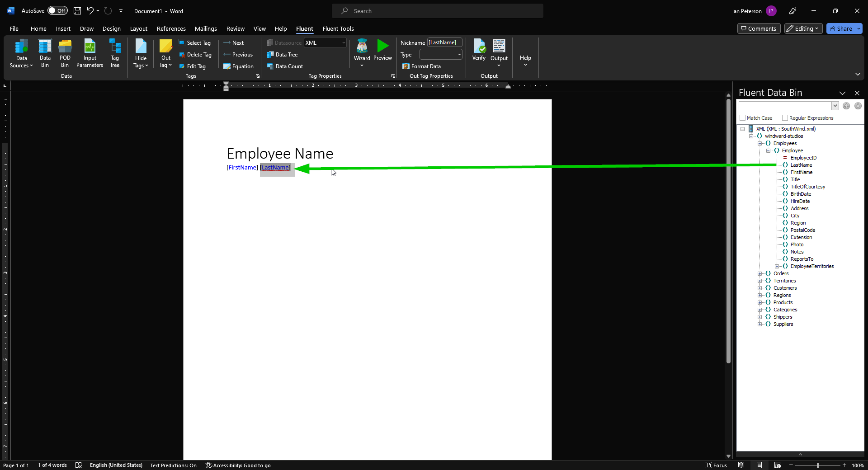The image size is (868, 470).
Task: Open the Data Sources menu
Action: (x=21, y=54)
